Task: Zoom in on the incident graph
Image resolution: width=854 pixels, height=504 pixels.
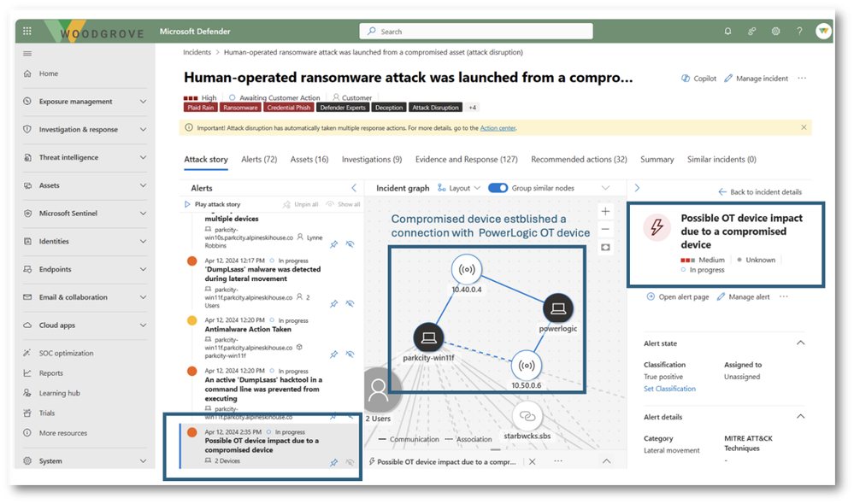Action: coord(605,211)
